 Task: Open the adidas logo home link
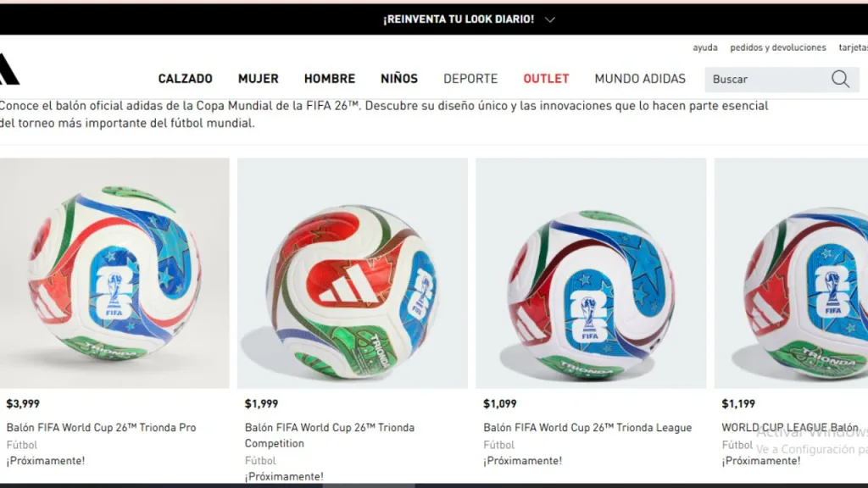pyautogui.click(x=9, y=69)
